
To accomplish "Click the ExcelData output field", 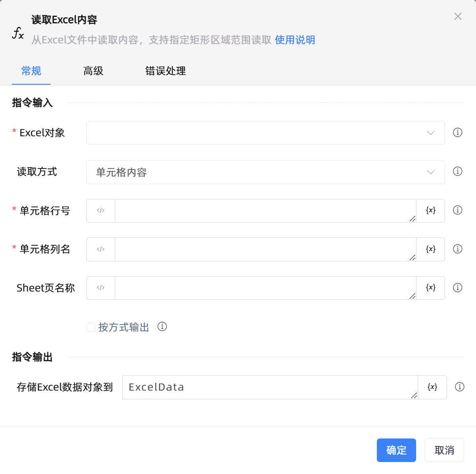I will click(x=269, y=387).
